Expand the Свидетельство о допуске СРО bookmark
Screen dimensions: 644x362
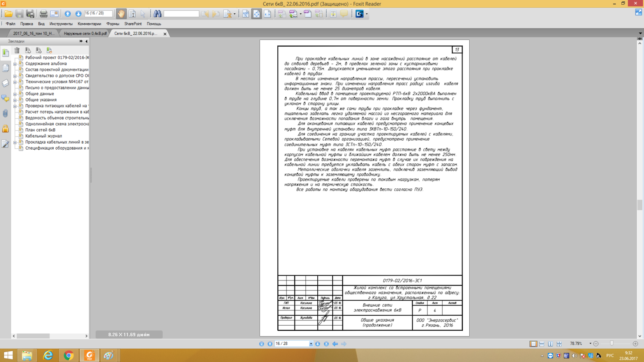pyautogui.click(x=15, y=76)
